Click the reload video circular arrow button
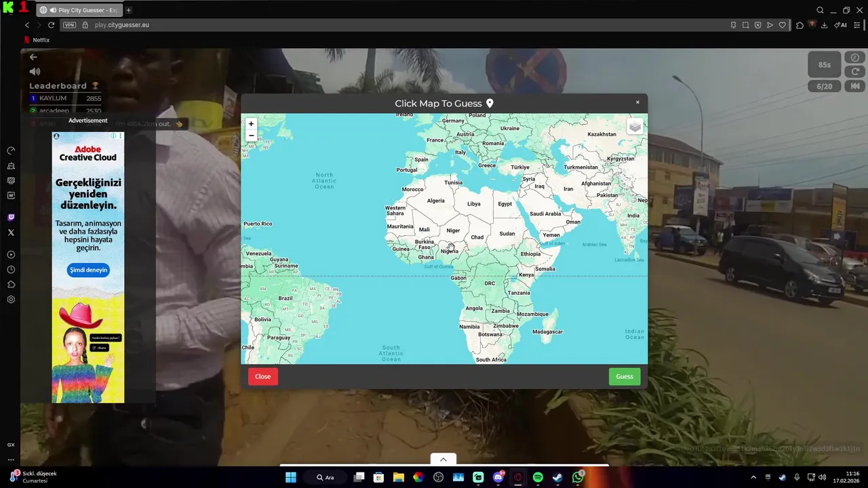Viewport: 868px width, 488px height. pyautogui.click(x=855, y=71)
